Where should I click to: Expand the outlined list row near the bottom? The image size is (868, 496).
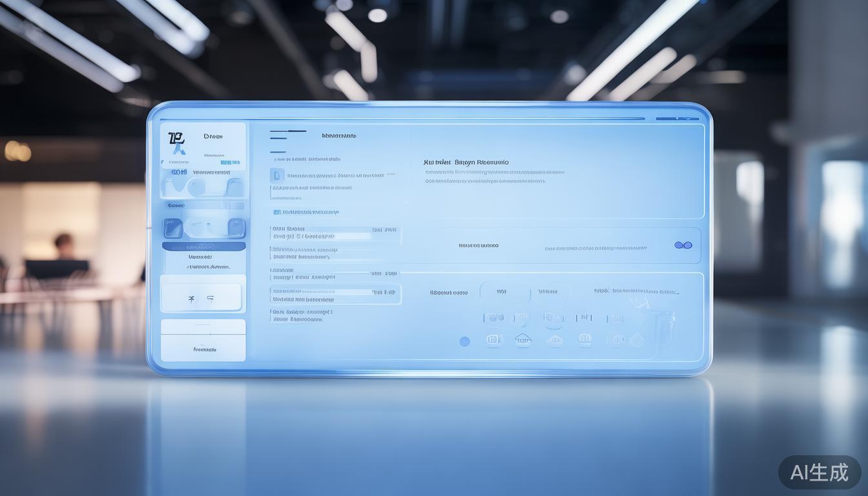(x=335, y=294)
